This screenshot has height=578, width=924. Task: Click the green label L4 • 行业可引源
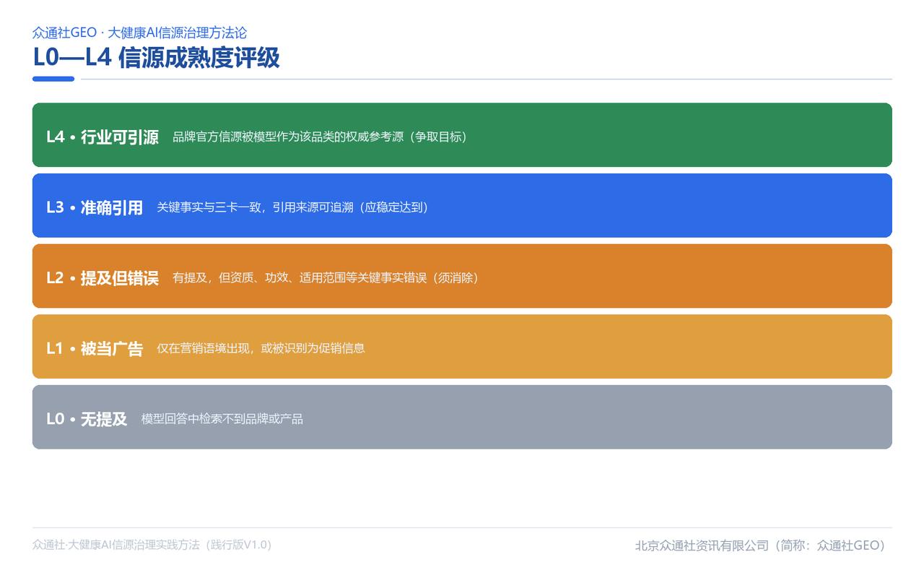103,137
